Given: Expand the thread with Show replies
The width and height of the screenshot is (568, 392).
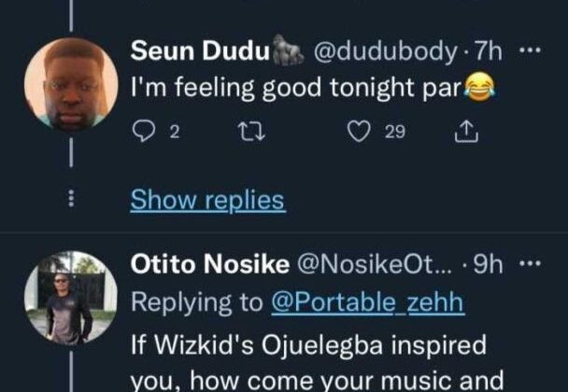Looking at the screenshot, I should 206,199.
